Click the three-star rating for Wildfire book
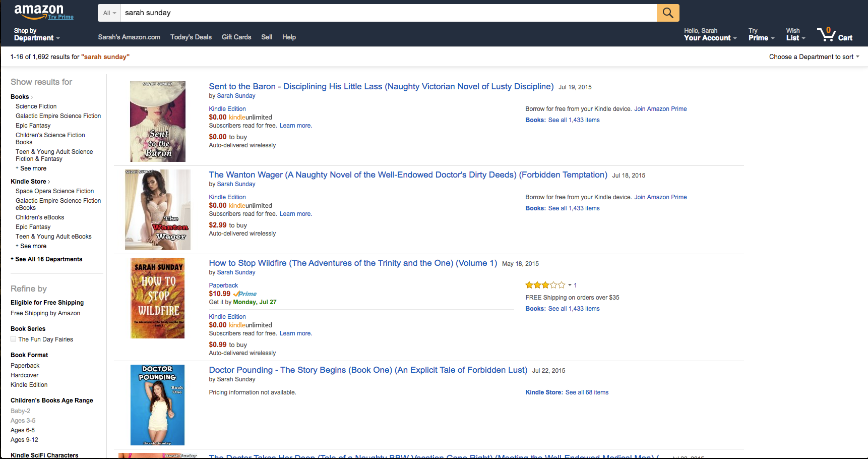 [x=545, y=285]
